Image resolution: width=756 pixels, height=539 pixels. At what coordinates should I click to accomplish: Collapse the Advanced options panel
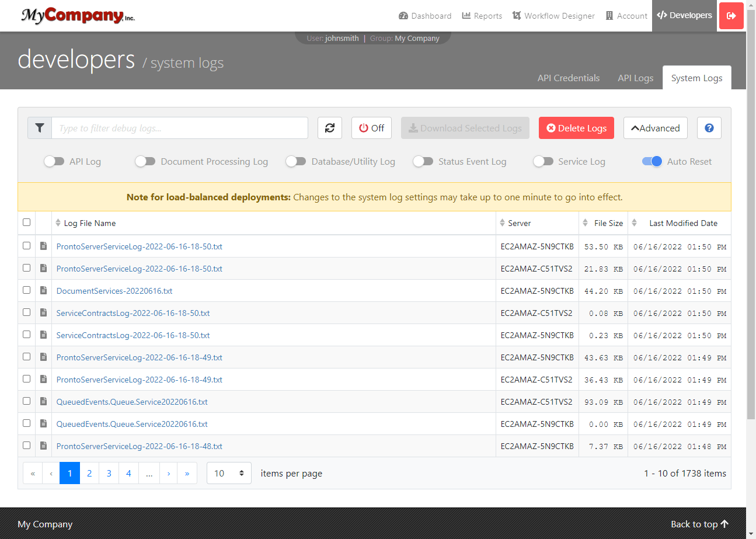(x=655, y=128)
